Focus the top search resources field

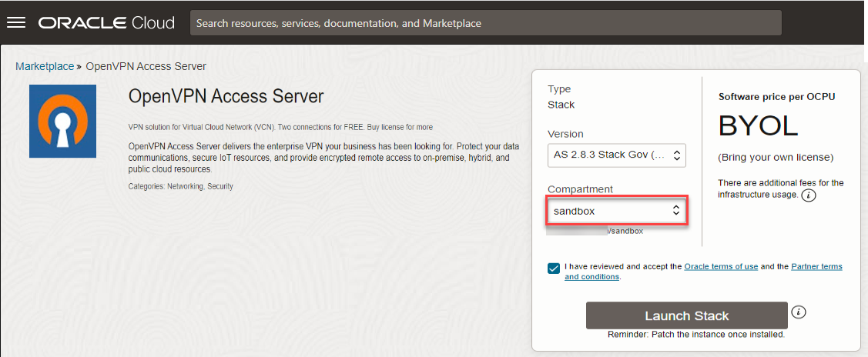coord(485,23)
